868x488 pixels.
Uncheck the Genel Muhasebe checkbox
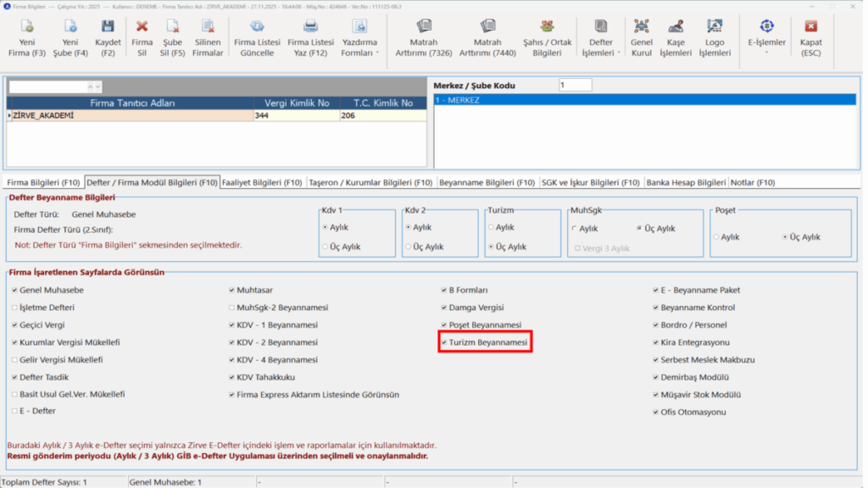coord(14,290)
